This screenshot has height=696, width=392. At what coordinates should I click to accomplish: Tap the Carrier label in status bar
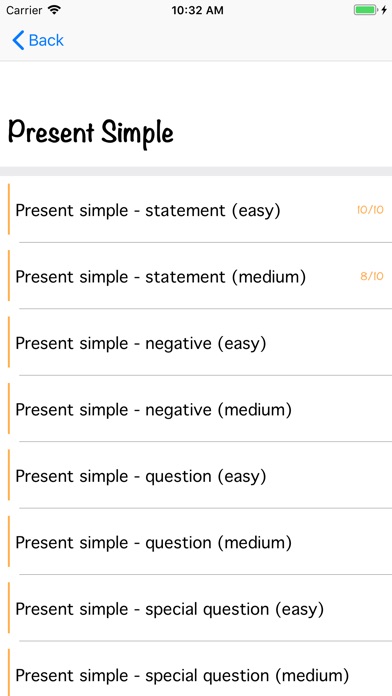(x=25, y=10)
